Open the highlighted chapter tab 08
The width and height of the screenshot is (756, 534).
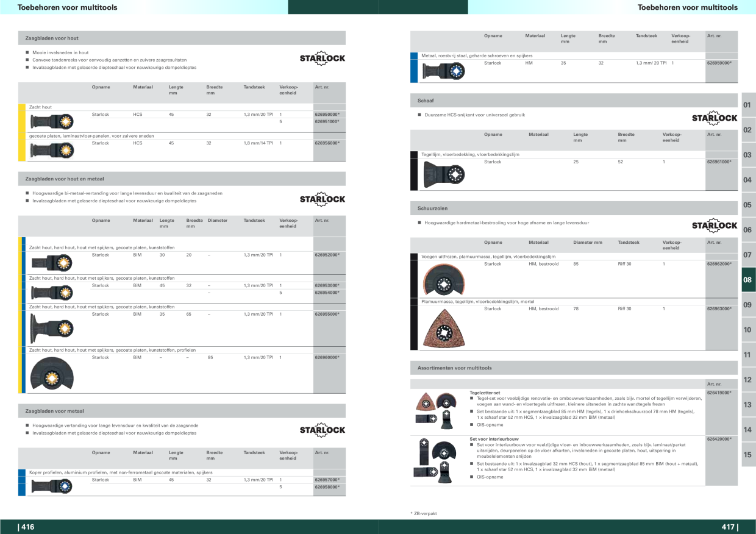tap(747, 280)
